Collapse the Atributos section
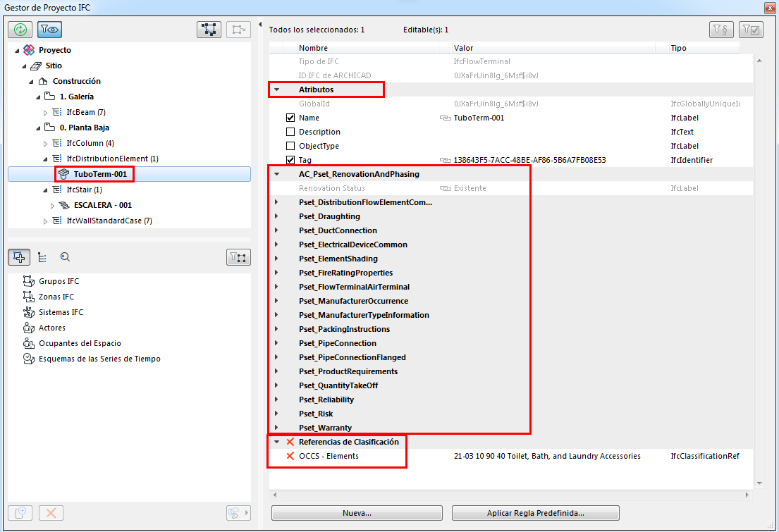This screenshot has height=532, width=779. pyautogui.click(x=277, y=89)
